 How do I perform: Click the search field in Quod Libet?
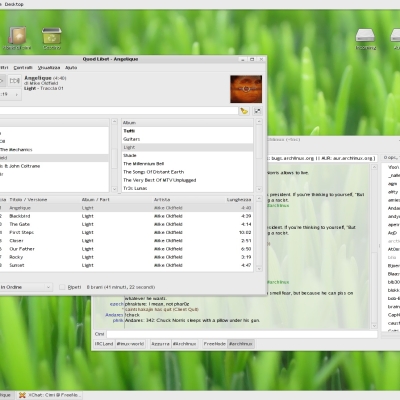tap(118, 111)
